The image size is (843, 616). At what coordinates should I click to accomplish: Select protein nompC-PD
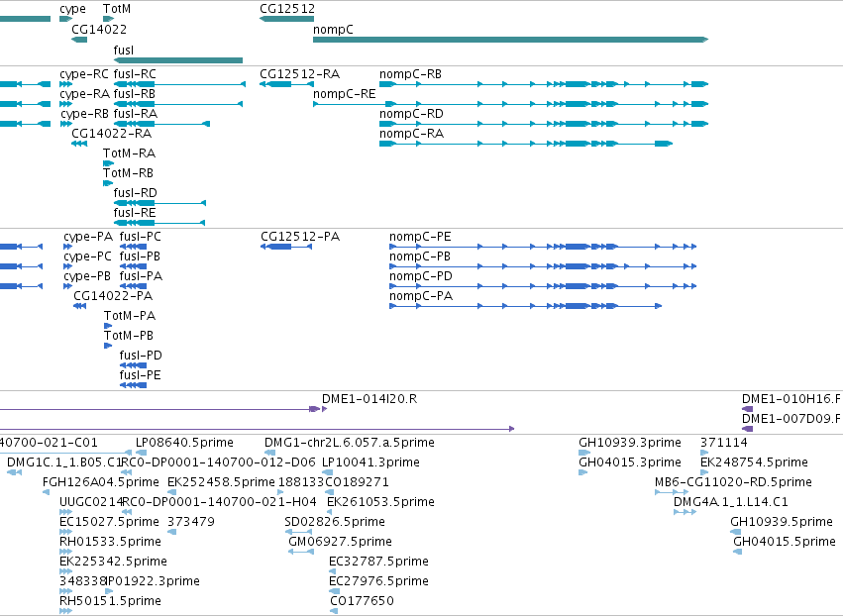[x=543, y=286]
